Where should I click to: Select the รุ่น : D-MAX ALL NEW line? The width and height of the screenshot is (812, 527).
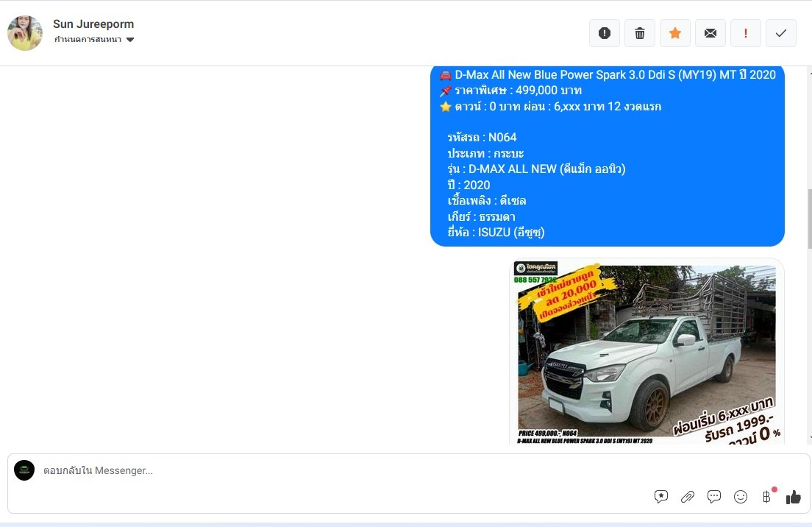536,169
